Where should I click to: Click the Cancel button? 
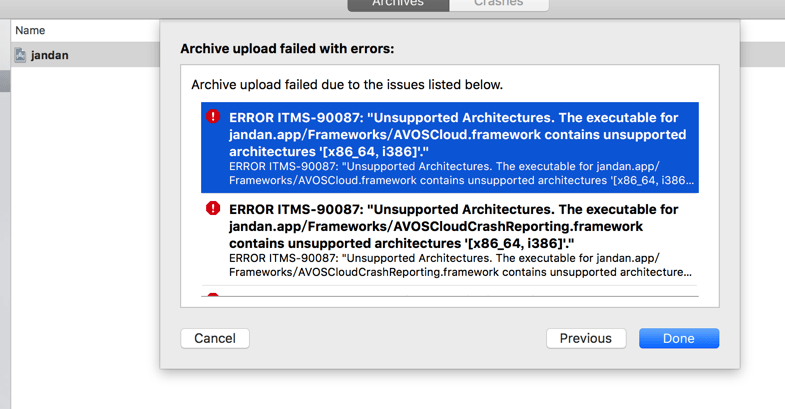(x=215, y=338)
